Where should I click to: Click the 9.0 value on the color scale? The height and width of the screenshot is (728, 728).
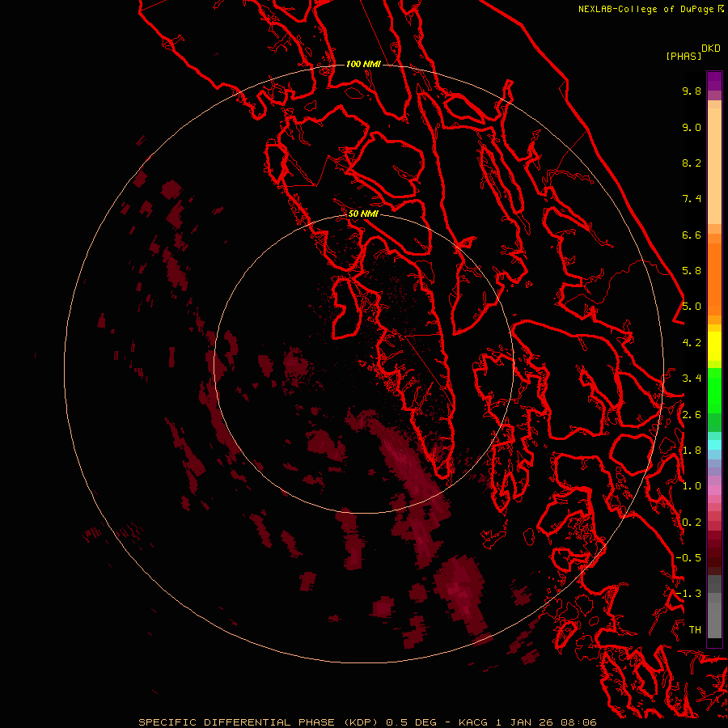click(692, 127)
